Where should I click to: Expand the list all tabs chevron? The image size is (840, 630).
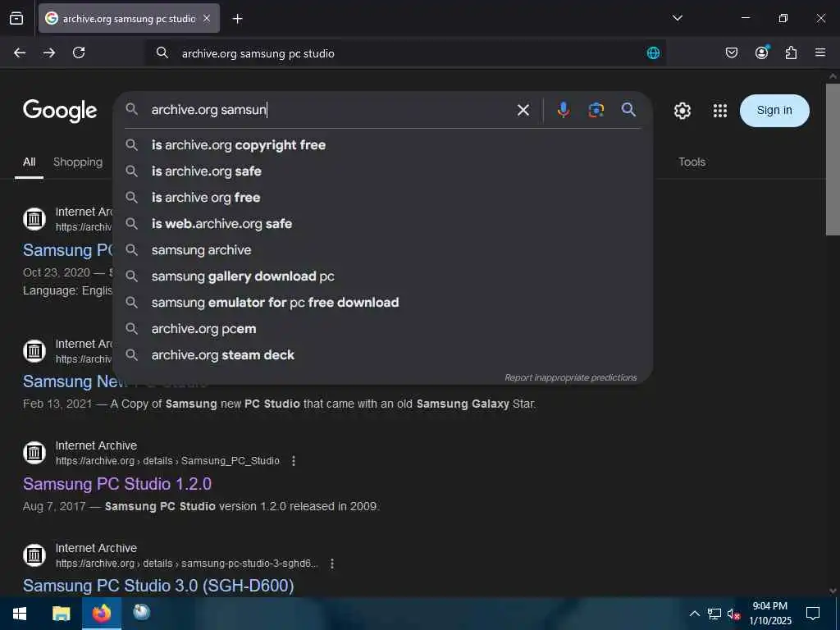point(677,18)
